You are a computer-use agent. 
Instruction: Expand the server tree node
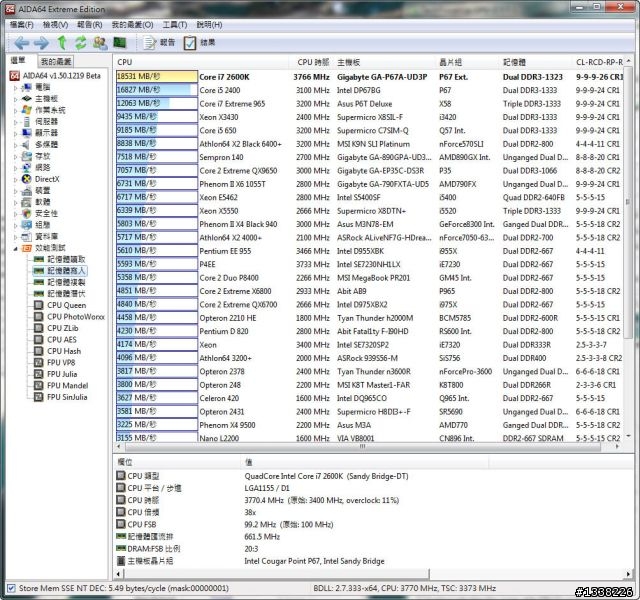[16, 122]
